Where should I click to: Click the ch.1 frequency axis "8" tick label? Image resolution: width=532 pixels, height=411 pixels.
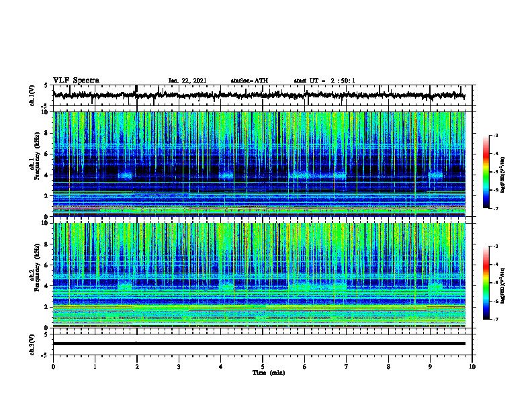(x=47, y=133)
